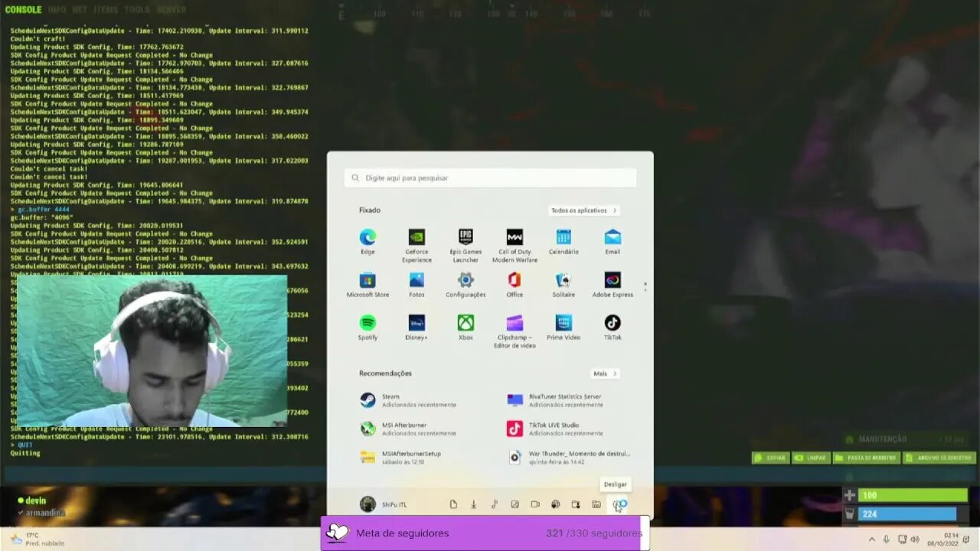The height and width of the screenshot is (551, 980).
Task: Open Videos folder shortcut in Start
Action: [535, 504]
